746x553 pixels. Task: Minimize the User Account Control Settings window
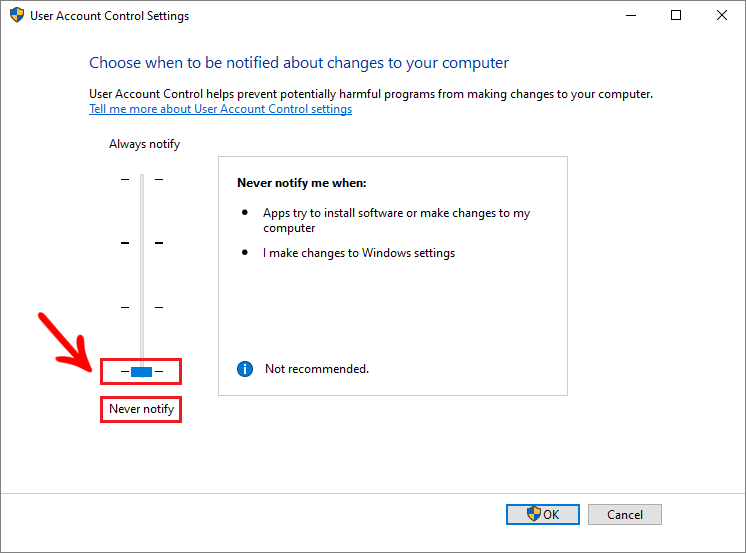coord(631,15)
